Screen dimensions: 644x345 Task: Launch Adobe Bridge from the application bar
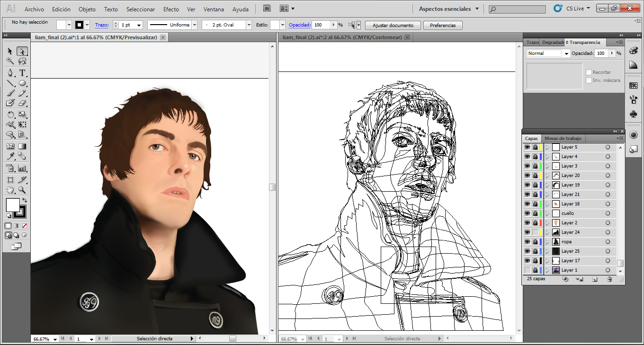267,8
